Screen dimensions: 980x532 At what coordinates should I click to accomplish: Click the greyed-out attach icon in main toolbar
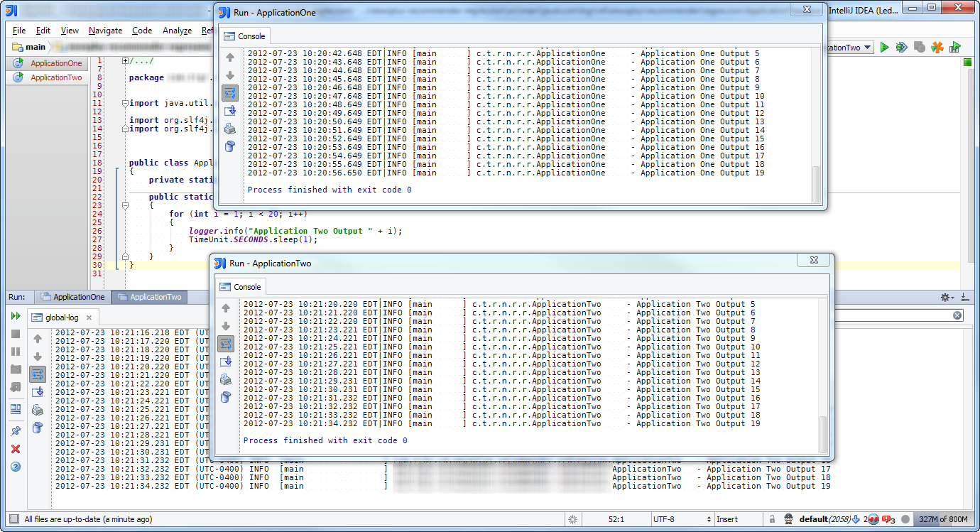coord(920,47)
